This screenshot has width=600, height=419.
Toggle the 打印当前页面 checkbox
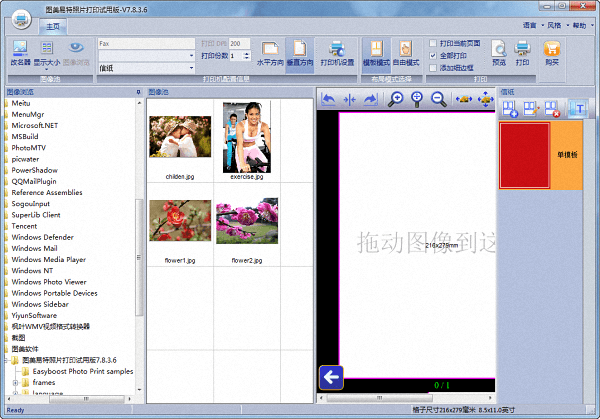432,44
